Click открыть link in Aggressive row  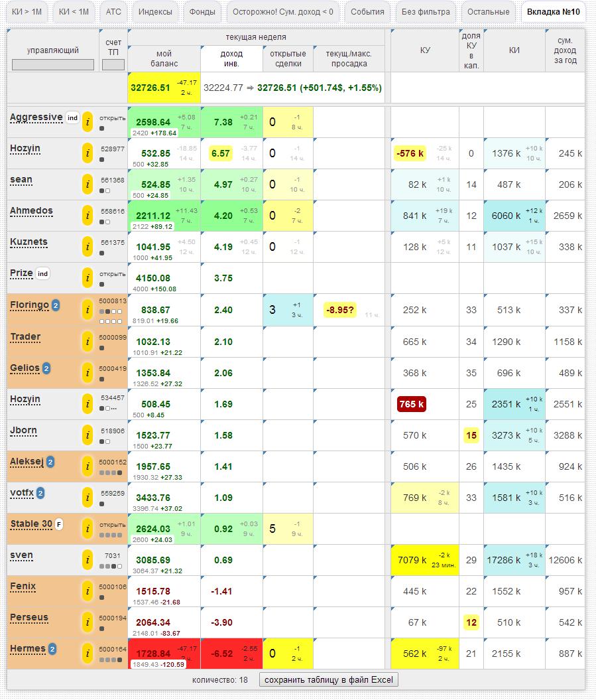point(113,118)
